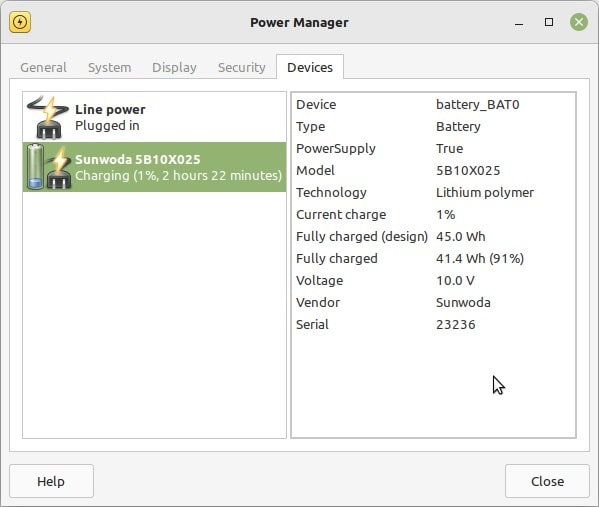Click the 'Voltage' property label
This screenshot has height=507, width=599.
pos(319,280)
